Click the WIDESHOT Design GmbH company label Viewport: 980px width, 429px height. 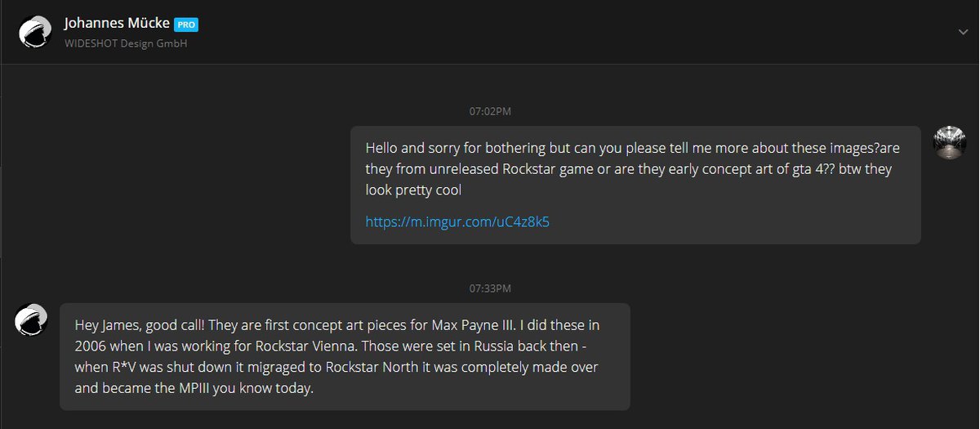coord(126,43)
